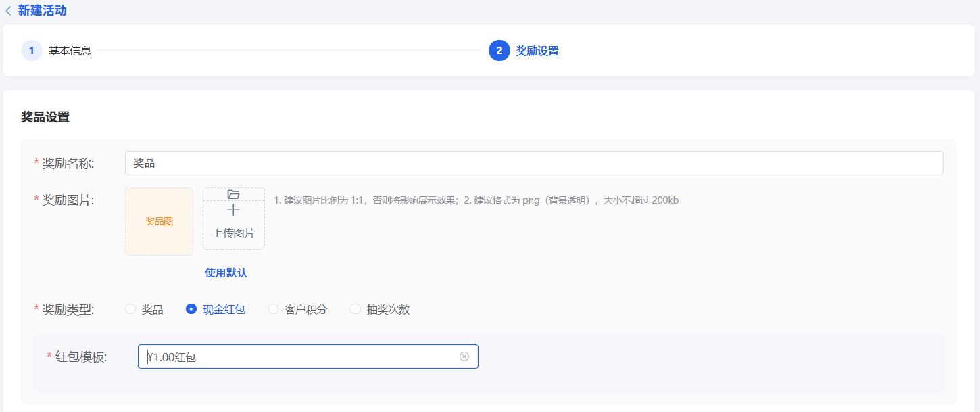Click the folder icon above 上传图片
Viewport: 980px width, 412px height.
[x=234, y=194]
